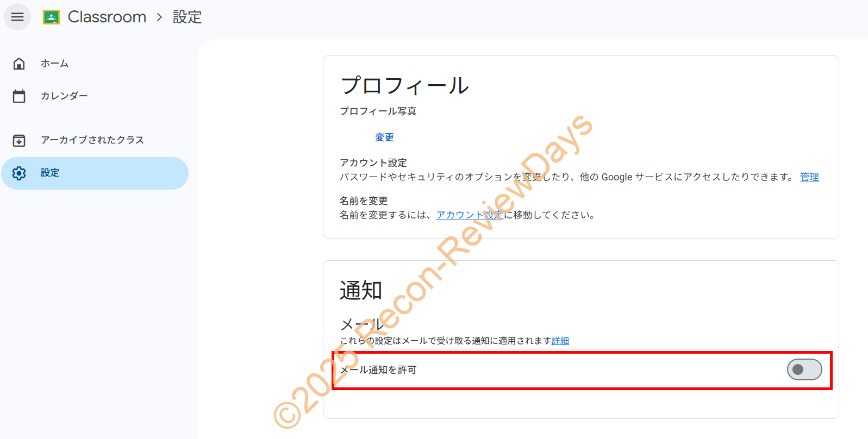Click 変更 to change profile photo

pyautogui.click(x=384, y=137)
